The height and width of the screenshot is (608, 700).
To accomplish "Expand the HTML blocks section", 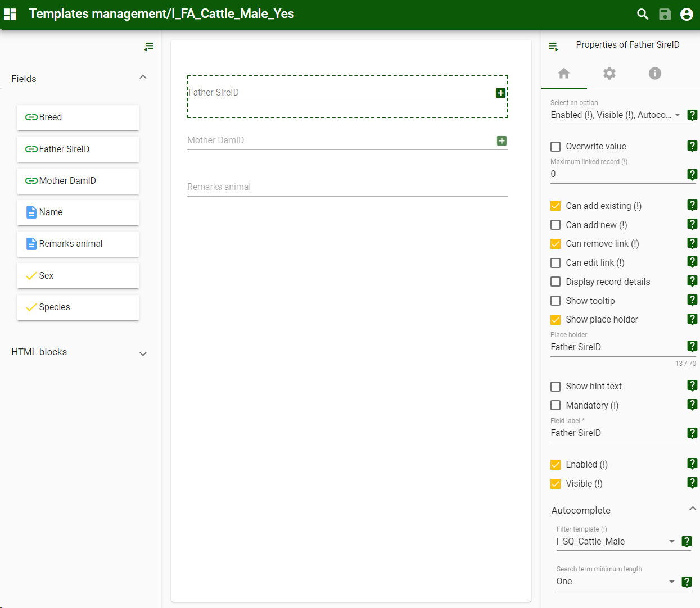I will coord(143,353).
